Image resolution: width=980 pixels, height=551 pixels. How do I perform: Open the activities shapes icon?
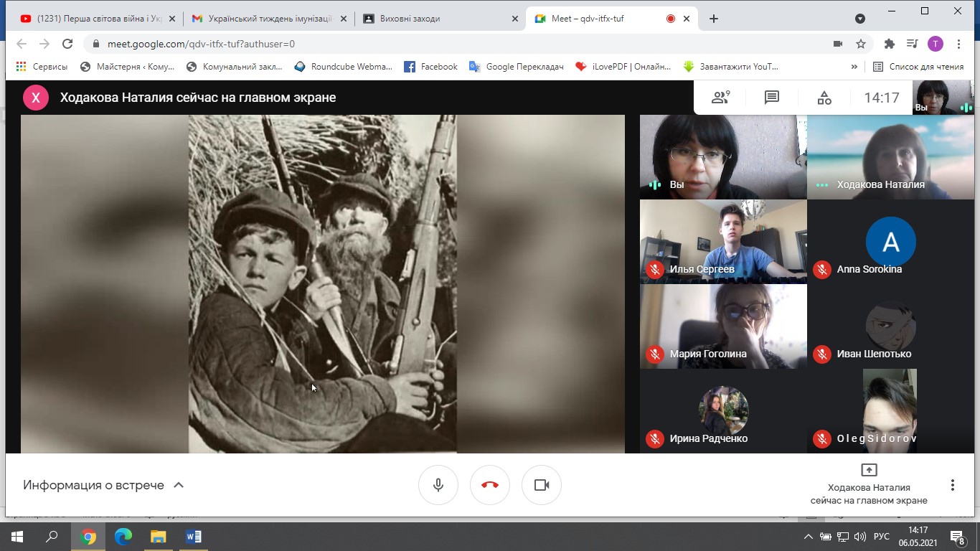(x=824, y=98)
